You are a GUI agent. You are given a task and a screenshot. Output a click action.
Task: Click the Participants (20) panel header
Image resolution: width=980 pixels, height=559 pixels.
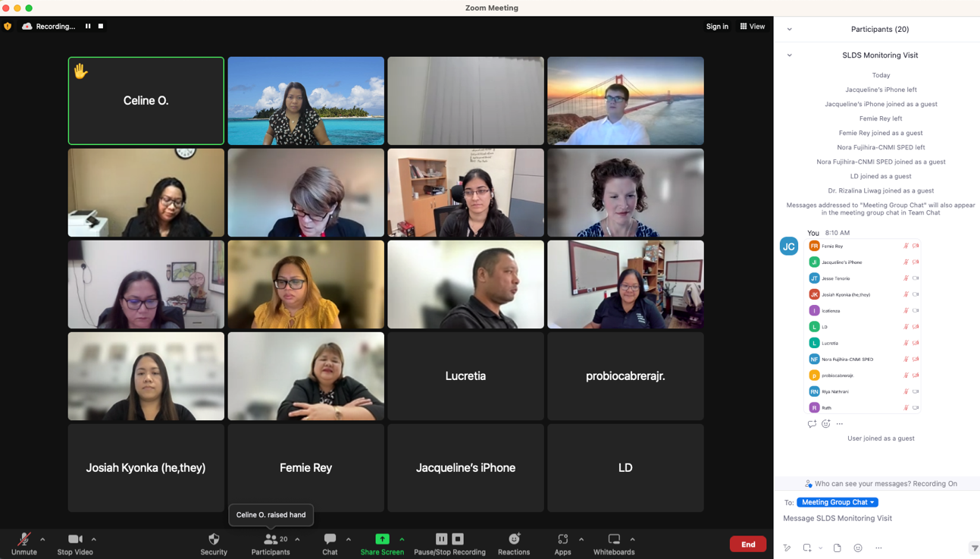(880, 29)
